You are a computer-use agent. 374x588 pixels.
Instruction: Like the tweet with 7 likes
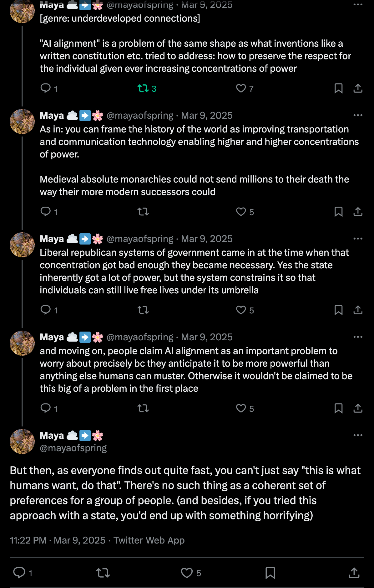coord(241,89)
